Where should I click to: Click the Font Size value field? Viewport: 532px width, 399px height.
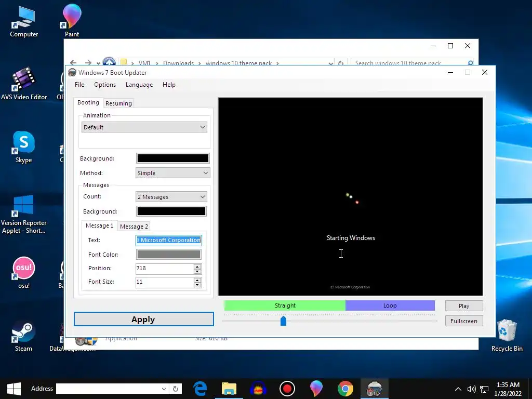point(165,282)
